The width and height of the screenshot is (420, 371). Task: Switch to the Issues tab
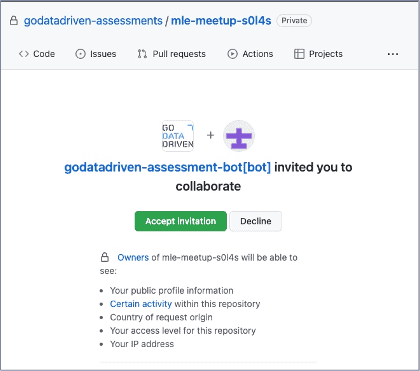[96, 54]
